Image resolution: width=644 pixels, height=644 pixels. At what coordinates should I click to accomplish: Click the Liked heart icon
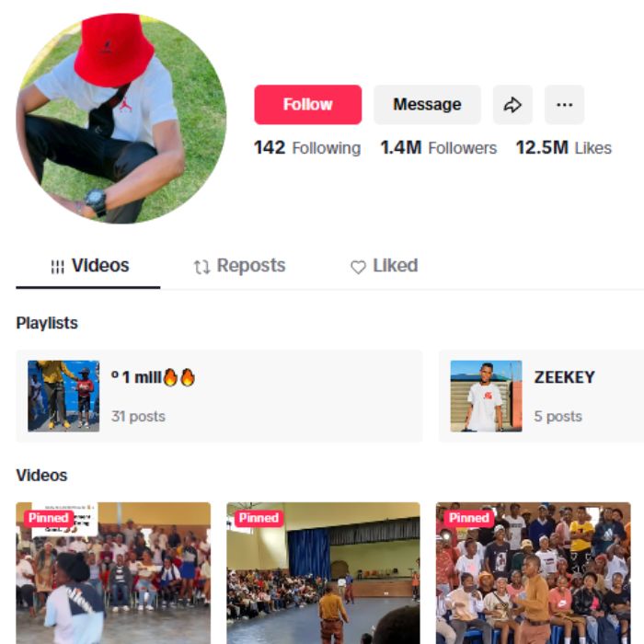[x=358, y=267]
